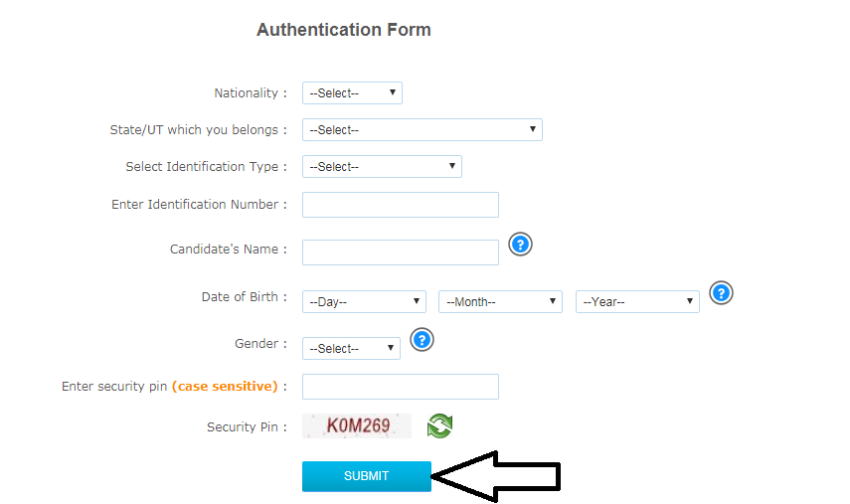Focus the security pin input box
The height and width of the screenshot is (504, 850).
400,387
